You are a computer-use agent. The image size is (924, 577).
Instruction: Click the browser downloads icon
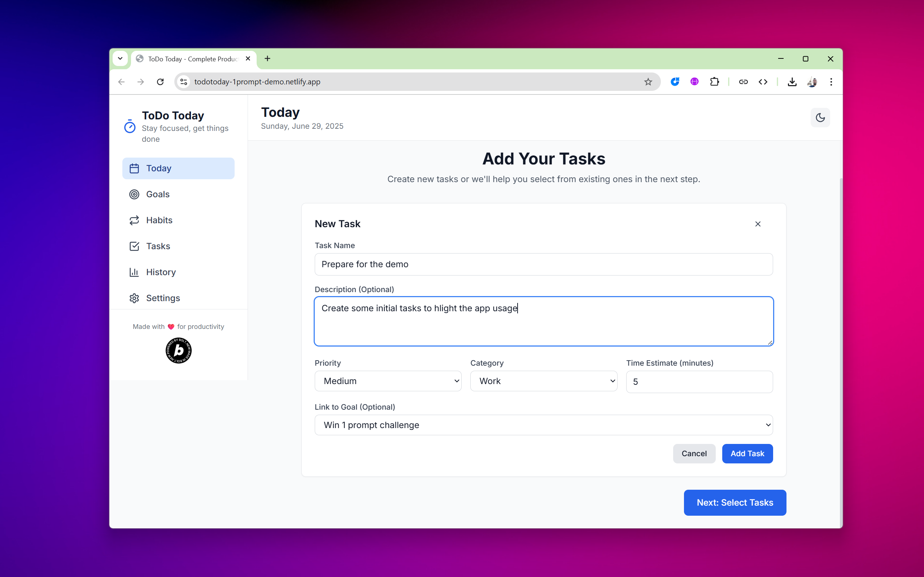click(792, 82)
